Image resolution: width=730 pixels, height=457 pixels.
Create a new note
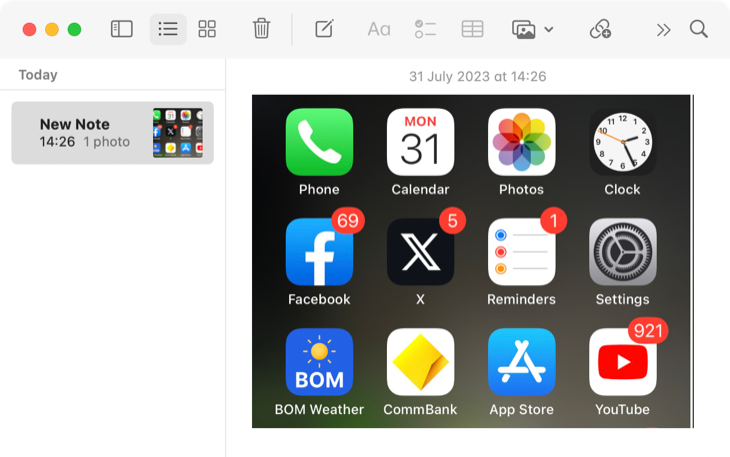pos(324,29)
